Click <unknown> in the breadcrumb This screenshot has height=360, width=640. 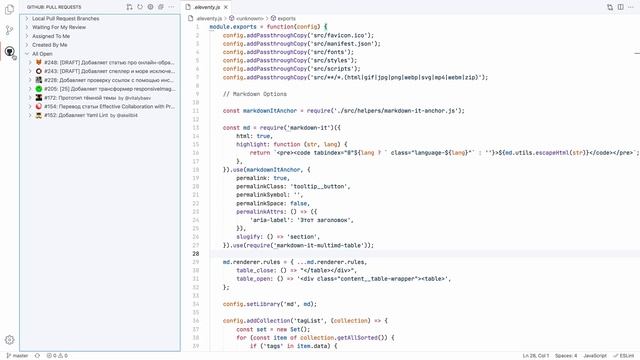point(249,18)
